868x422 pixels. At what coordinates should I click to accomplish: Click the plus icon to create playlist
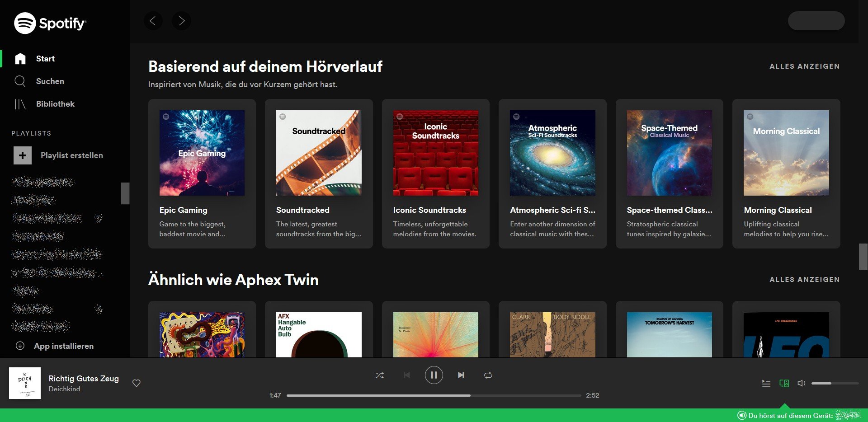coord(23,155)
